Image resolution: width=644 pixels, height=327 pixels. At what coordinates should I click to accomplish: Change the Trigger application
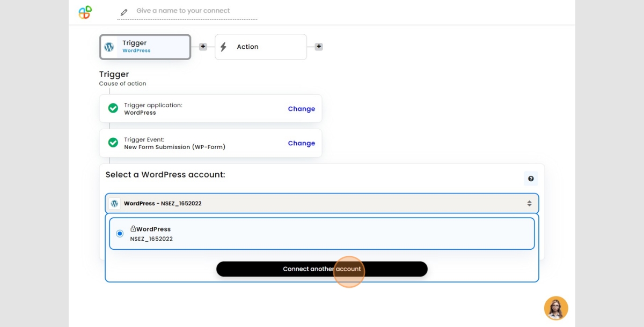301,109
